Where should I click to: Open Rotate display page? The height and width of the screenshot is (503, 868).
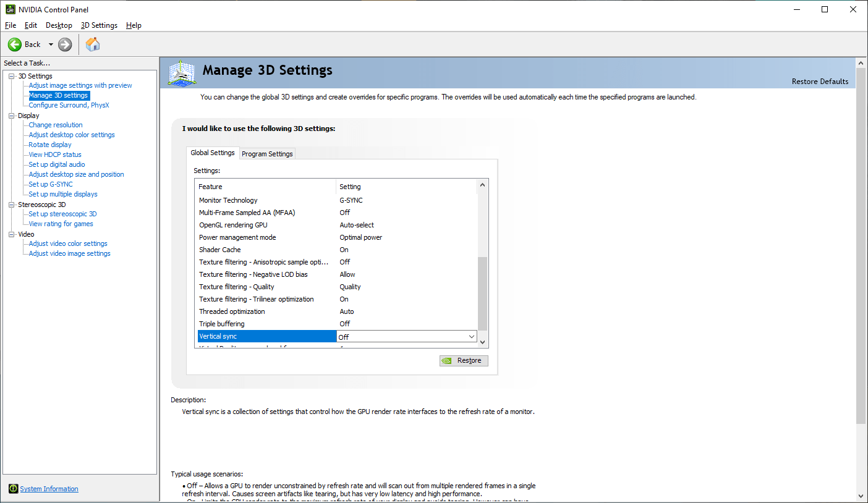click(50, 145)
